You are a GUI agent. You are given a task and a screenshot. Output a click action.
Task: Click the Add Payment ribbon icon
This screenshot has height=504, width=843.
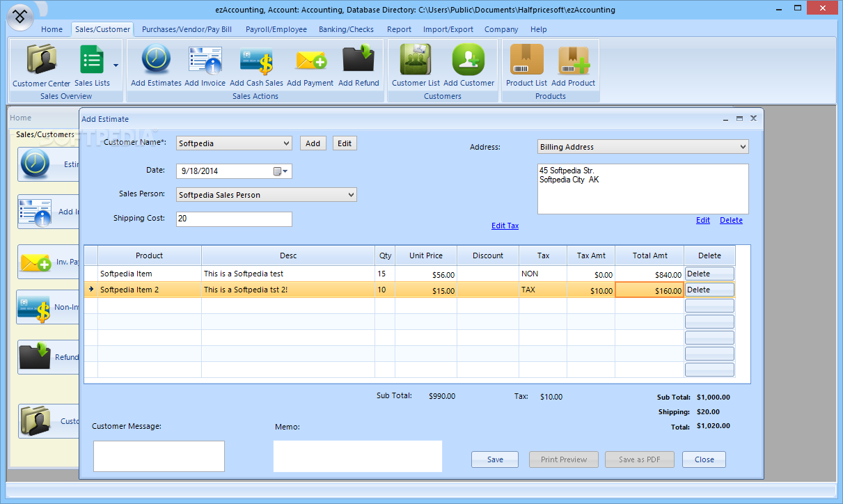pyautogui.click(x=310, y=66)
